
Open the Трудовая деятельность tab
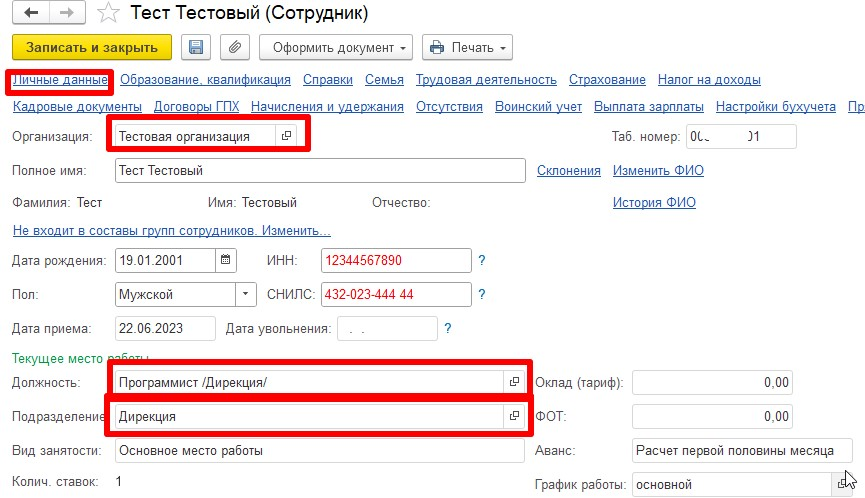point(486,80)
